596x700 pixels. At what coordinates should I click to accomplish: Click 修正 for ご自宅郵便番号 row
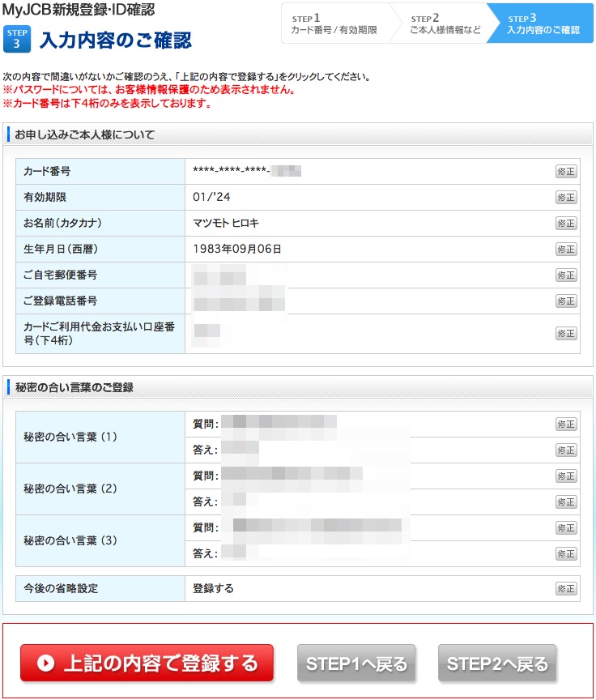566,275
